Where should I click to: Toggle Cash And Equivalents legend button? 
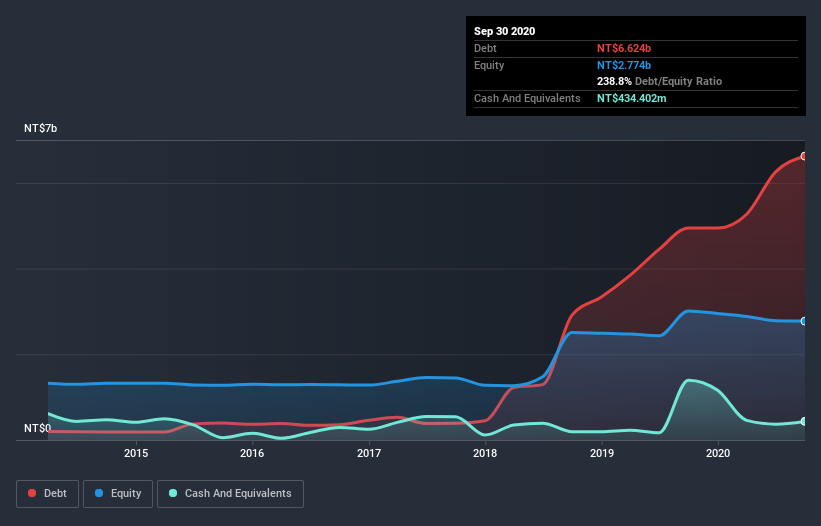click(230, 494)
